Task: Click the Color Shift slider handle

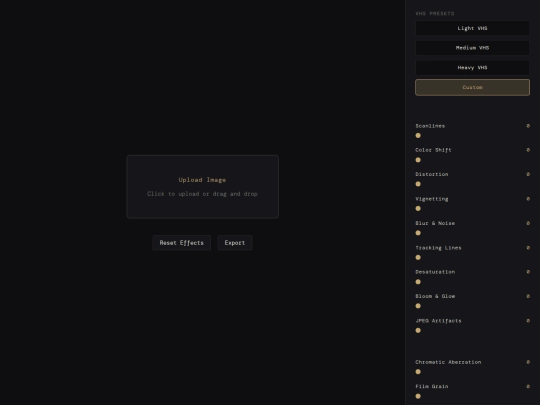Action: click(418, 160)
